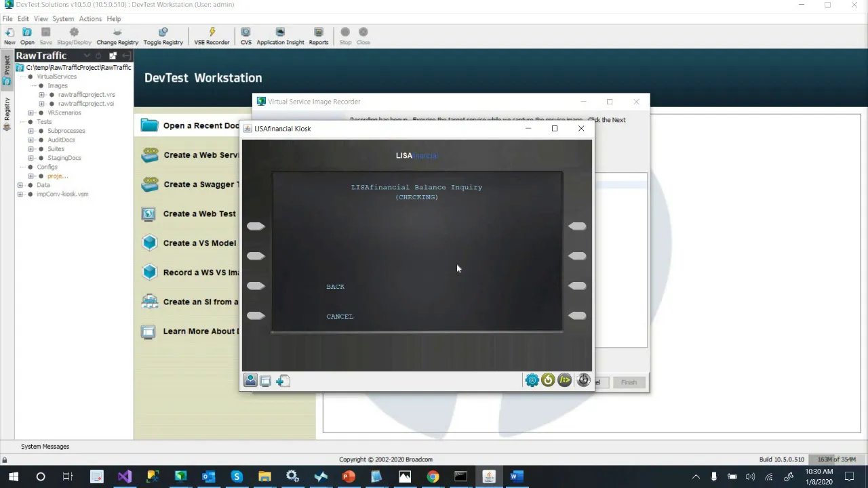The width and height of the screenshot is (868, 488).
Task: Open the Windows Start menu
Action: point(14,476)
